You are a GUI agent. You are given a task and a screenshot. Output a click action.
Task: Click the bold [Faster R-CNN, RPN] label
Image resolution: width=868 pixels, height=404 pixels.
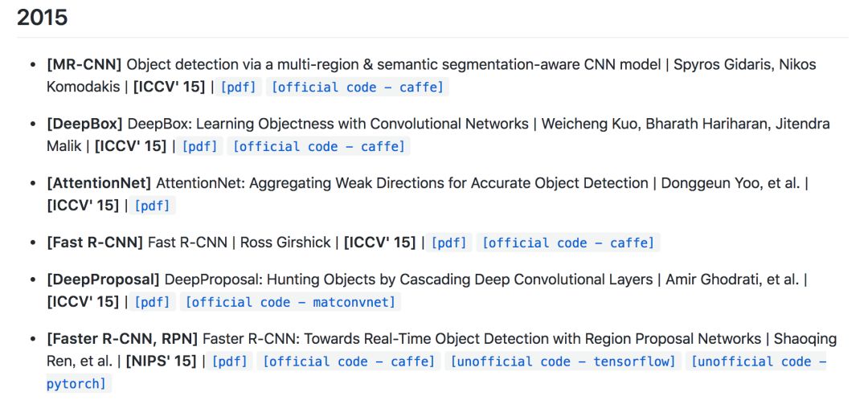click(x=123, y=339)
